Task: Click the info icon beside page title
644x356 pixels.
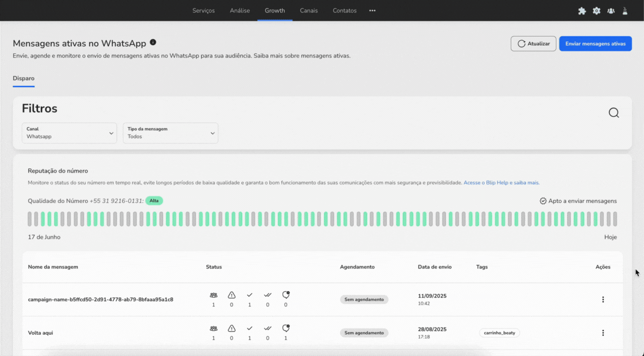Action: [x=153, y=43]
